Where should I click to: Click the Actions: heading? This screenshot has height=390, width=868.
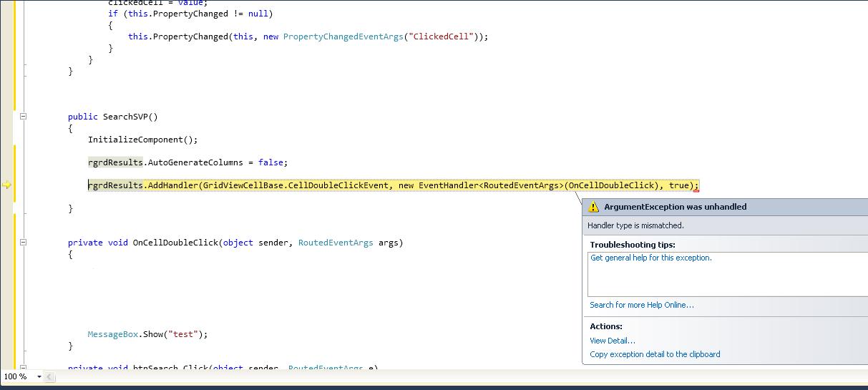[x=606, y=326]
